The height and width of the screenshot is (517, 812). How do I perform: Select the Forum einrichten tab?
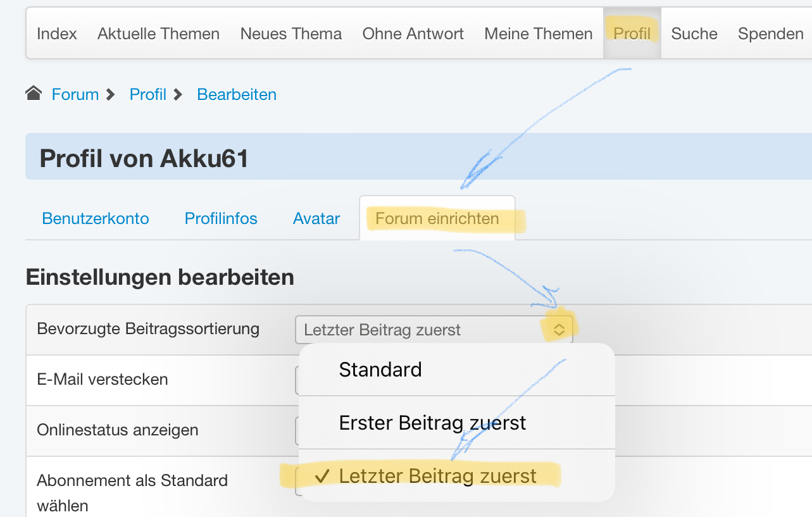437,219
